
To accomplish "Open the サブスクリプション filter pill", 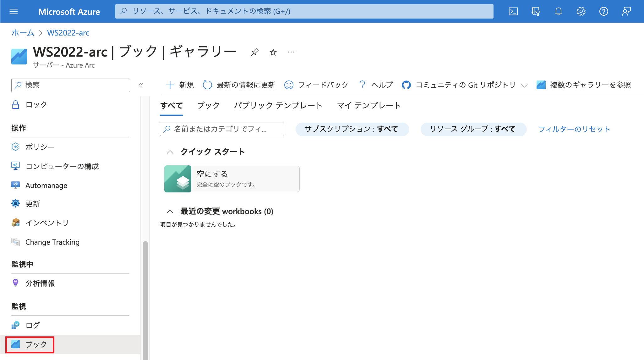I will coord(352,129).
